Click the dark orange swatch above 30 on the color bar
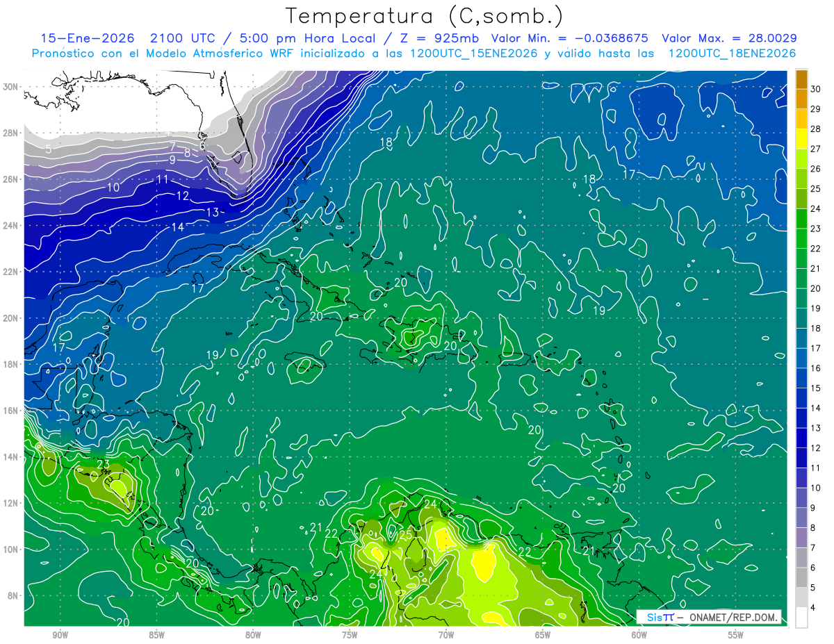The height and width of the screenshot is (644, 834). (801, 79)
